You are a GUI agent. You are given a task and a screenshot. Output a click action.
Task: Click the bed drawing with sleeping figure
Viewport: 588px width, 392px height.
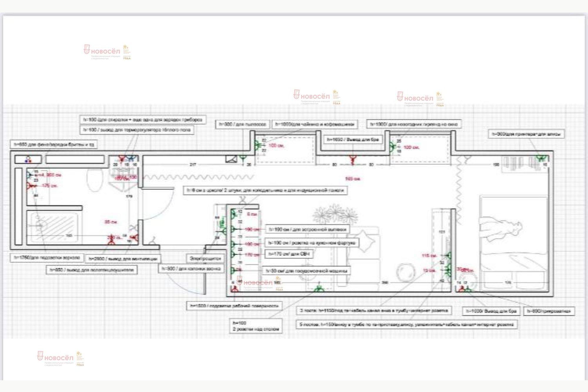pos(514,243)
